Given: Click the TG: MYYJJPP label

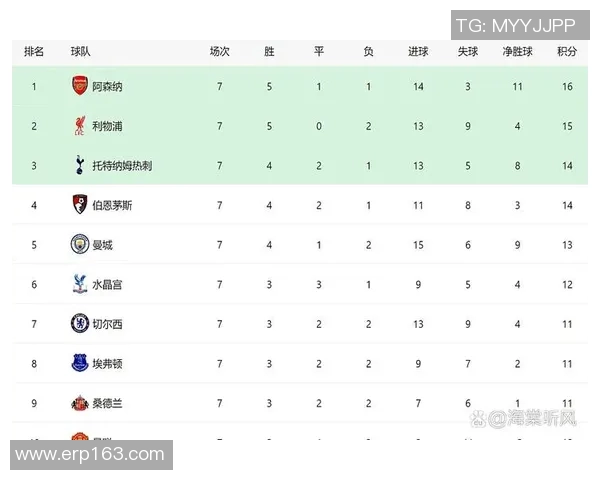Looking at the screenshot, I should click(x=518, y=26).
